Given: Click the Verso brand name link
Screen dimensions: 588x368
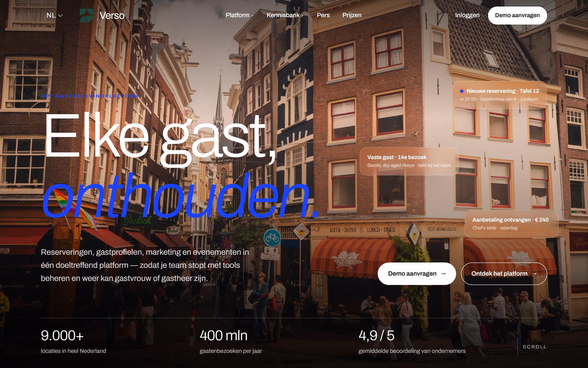Looking at the screenshot, I should coord(112,15).
